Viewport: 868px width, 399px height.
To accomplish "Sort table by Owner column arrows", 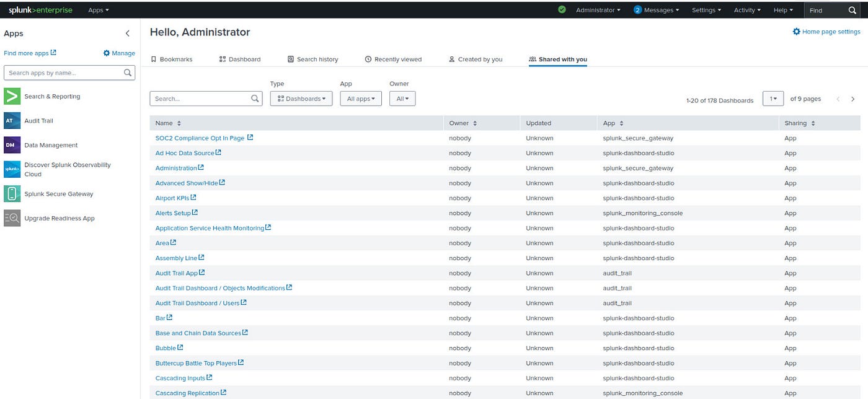I will [x=475, y=123].
